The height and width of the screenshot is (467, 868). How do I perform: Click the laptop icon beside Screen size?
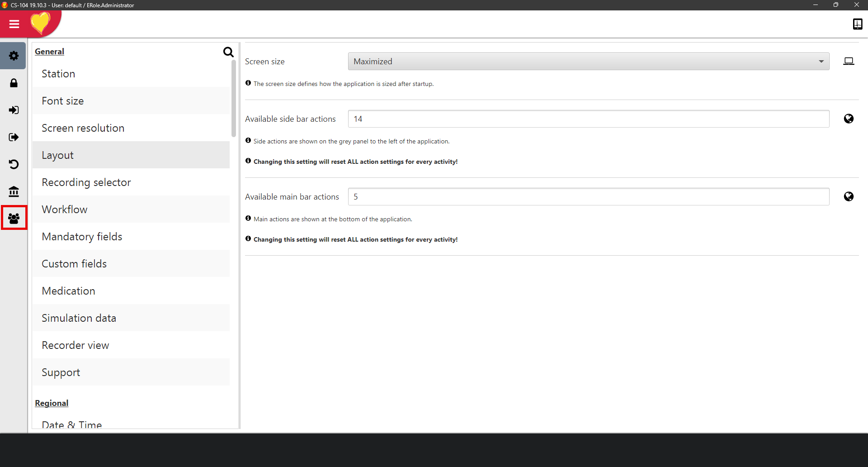coord(849,61)
